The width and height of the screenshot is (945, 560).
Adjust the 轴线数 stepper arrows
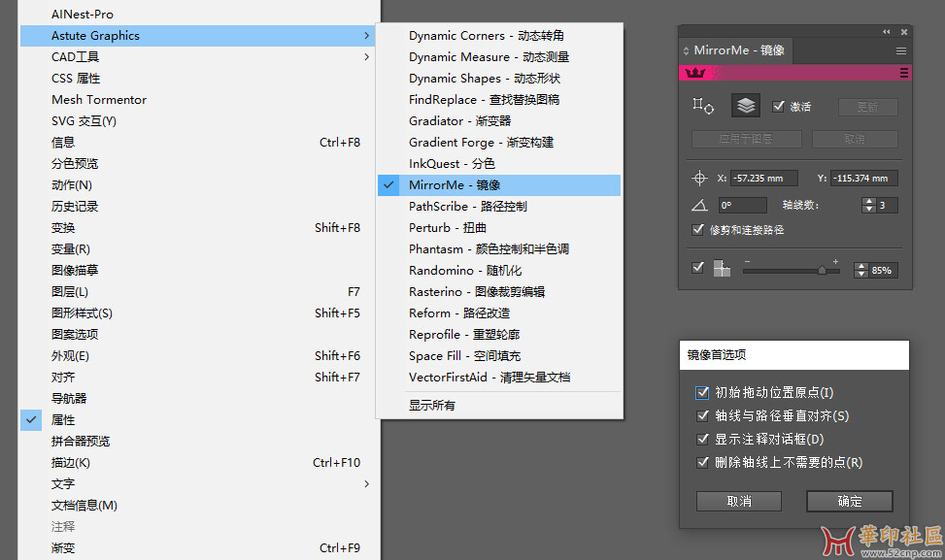pos(868,206)
